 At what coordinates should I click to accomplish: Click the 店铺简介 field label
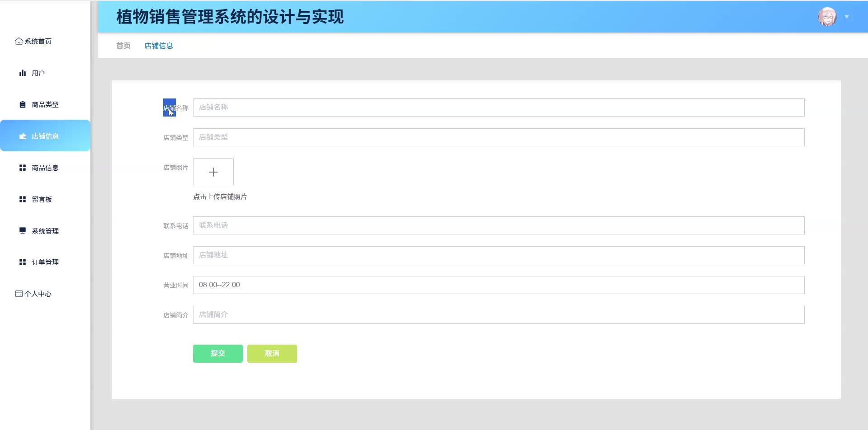[x=176, y=315]
